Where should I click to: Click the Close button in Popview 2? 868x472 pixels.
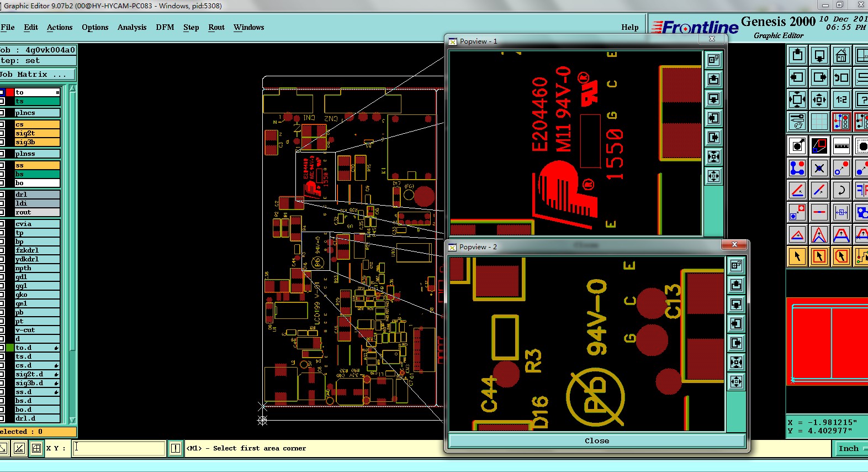(x=597, y=440)
